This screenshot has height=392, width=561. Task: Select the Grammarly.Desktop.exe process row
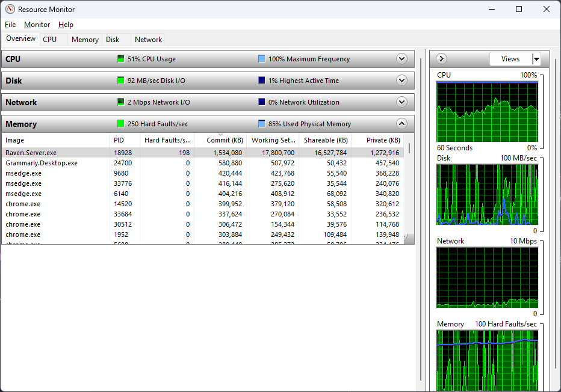(203, 163)
